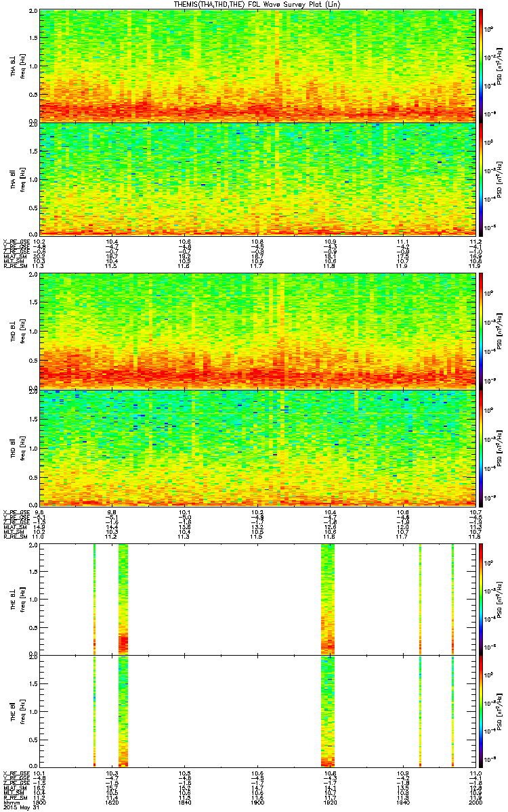Screen dimensions: 508x812
Task: Click the THA B∥ spectrogram panel
Action: point(257,179)
